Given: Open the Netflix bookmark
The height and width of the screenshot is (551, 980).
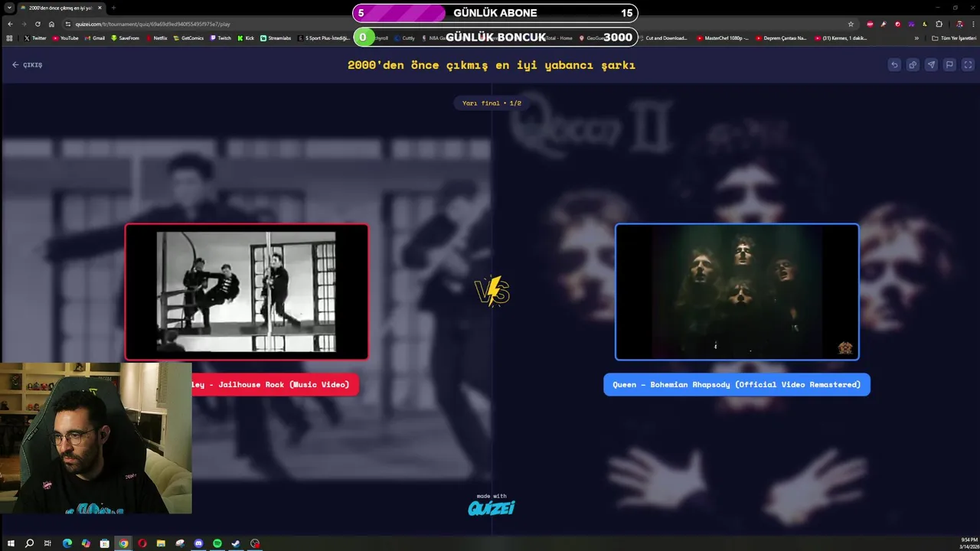Looking at the screenshot, I should pos(156,37).
